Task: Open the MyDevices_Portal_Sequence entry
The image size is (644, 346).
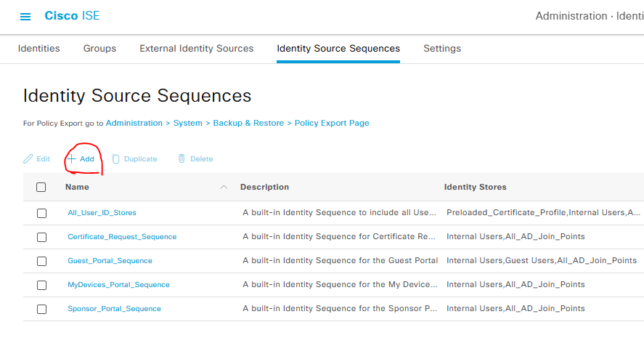Action: (x=118, y=284)
